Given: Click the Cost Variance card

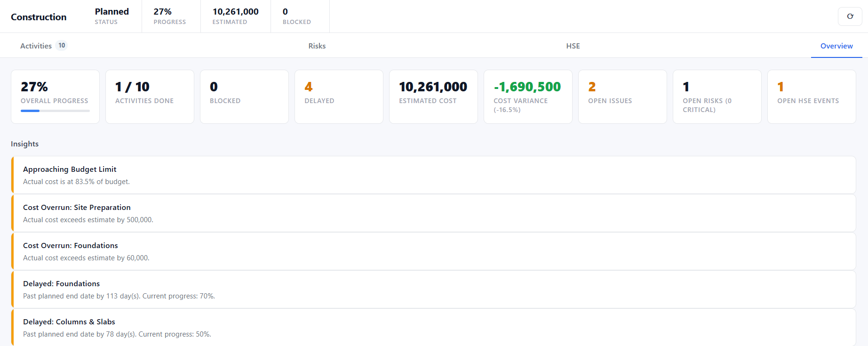Looking at the screenshot, I should 528,97.
